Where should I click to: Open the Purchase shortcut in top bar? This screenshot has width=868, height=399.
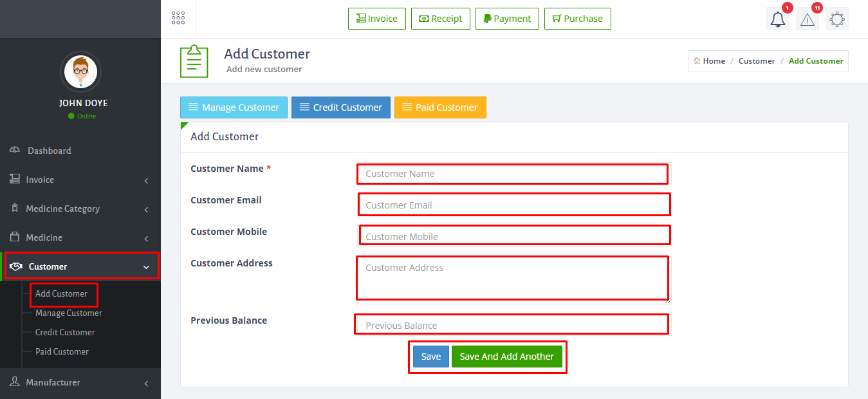pyautogui.click(x=577, y=19)
